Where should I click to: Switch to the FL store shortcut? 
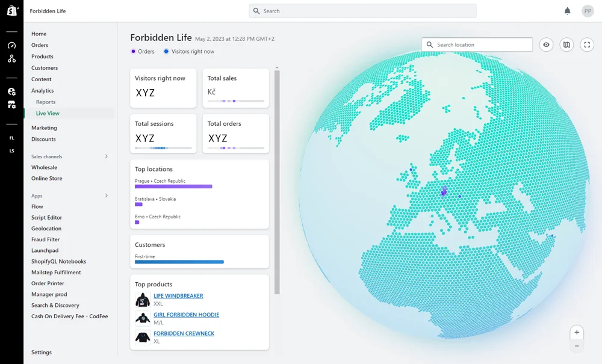click(11, 138)
